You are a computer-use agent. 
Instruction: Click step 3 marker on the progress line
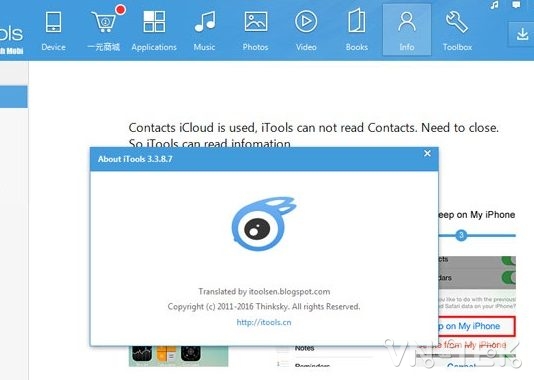pos(461,235)
